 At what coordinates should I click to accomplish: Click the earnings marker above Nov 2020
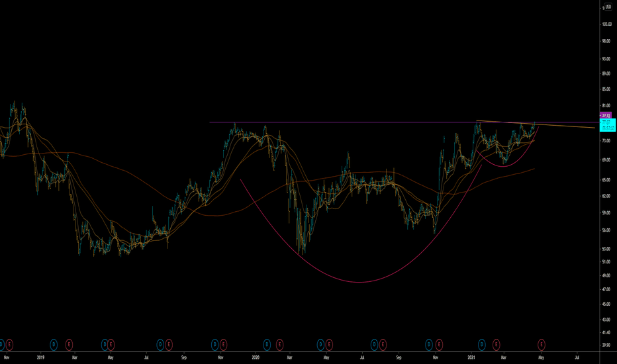click(439, 345)
